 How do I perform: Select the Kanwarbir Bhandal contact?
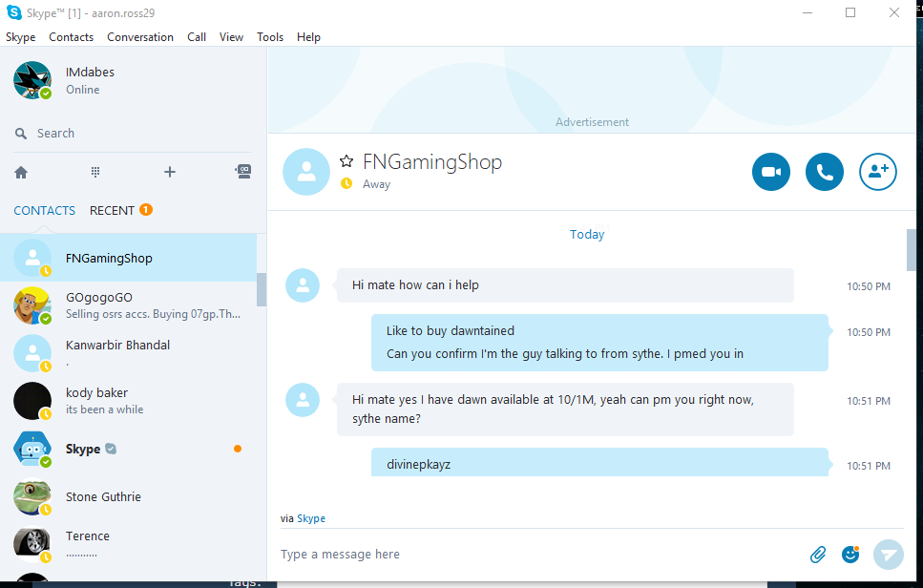[x=128, y=353]
